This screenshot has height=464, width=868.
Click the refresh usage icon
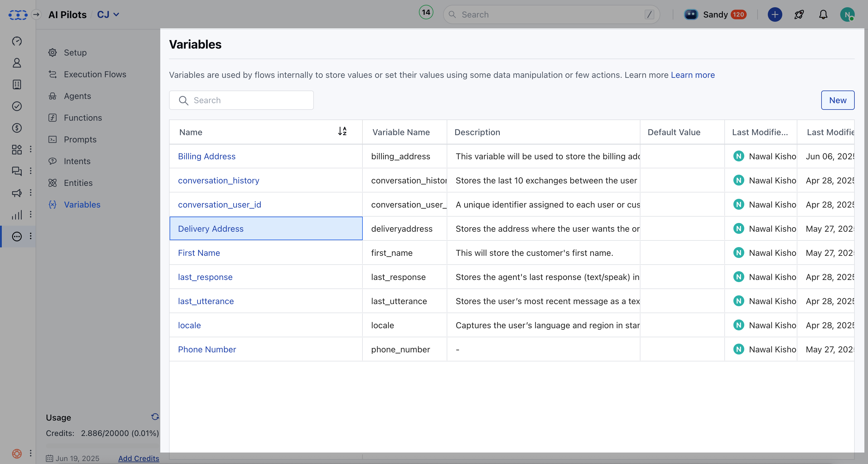[x=155, y=417]
